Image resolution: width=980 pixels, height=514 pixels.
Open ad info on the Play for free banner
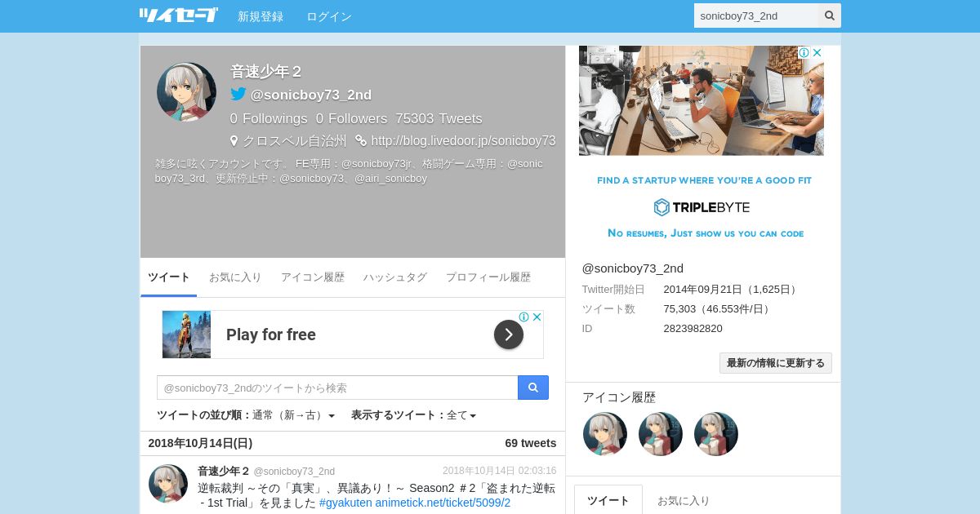(x=525, y=317)
